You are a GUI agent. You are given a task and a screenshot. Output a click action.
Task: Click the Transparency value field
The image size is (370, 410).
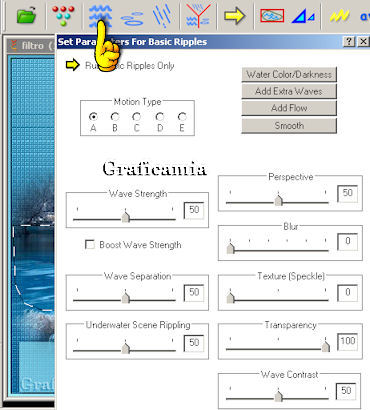coord(347,341)
